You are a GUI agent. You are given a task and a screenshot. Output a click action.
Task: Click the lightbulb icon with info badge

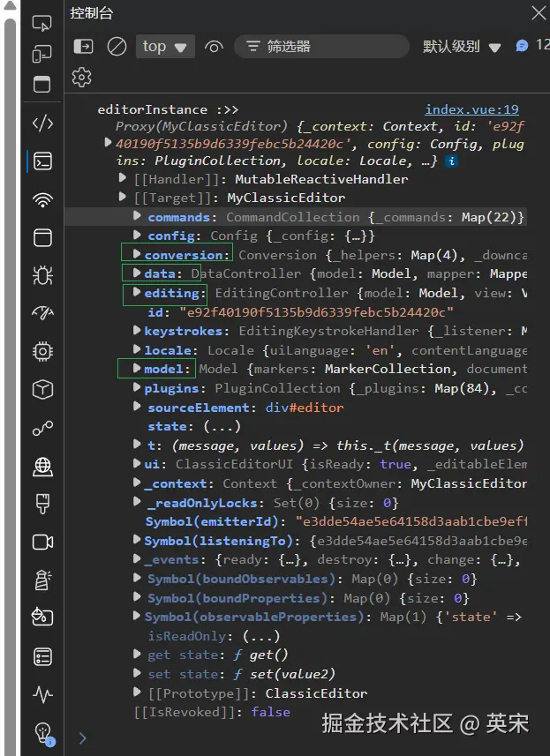(x=44, y=734)
